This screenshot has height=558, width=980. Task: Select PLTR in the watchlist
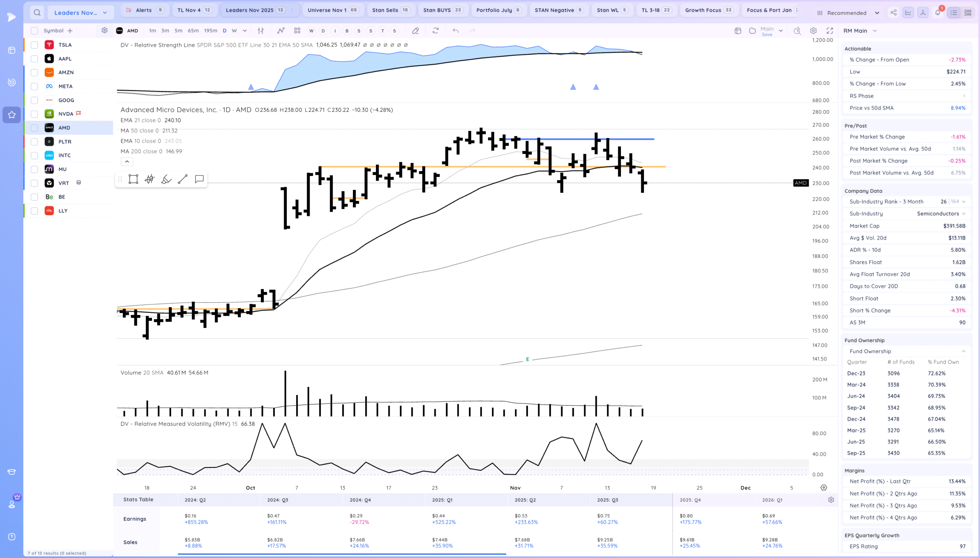tap(65, 142)
